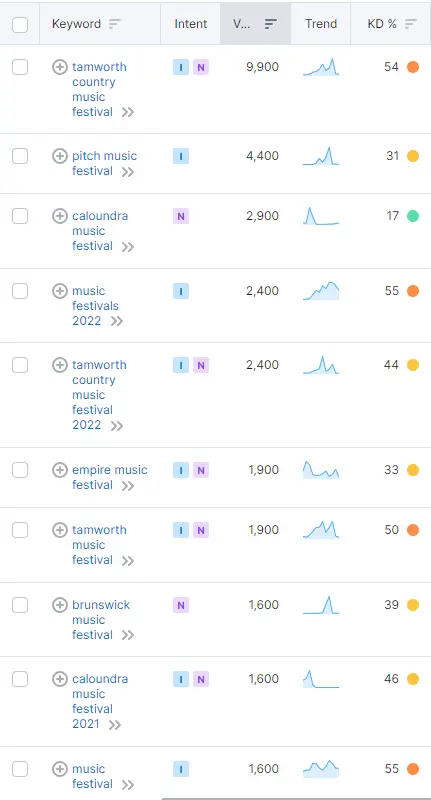Click sort icon next to Keyword header

pos(115,24)
